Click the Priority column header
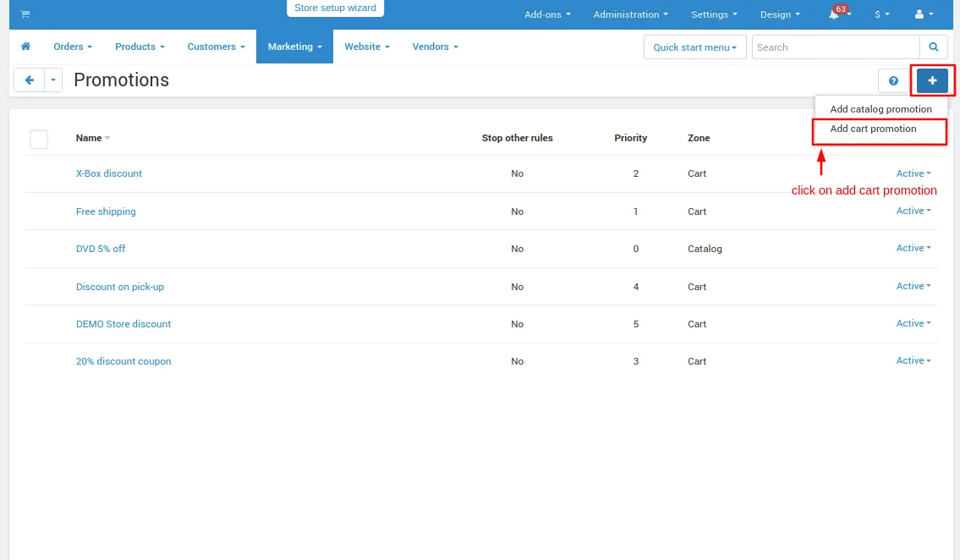960x560 pixels. click(x=631, y=138)
